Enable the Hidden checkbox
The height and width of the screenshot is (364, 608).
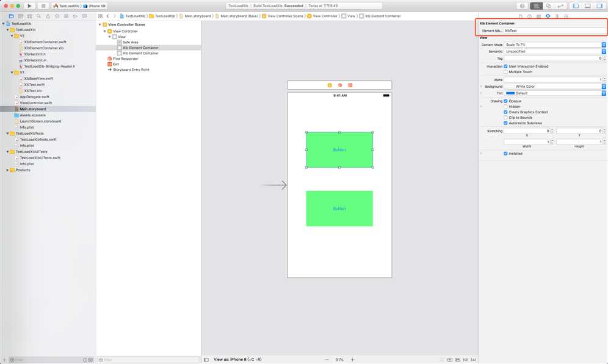[505, 107]
